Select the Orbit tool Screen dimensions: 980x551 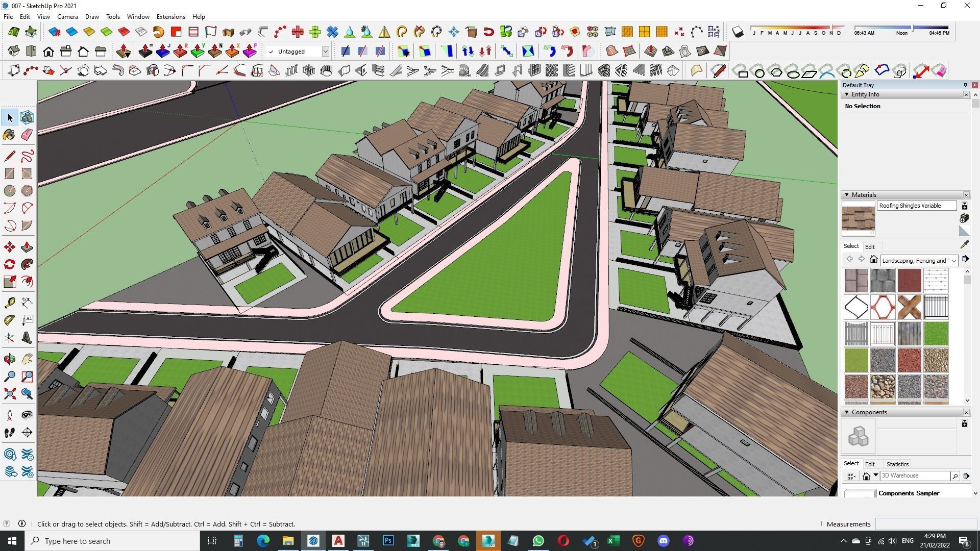tap(10, 359)
